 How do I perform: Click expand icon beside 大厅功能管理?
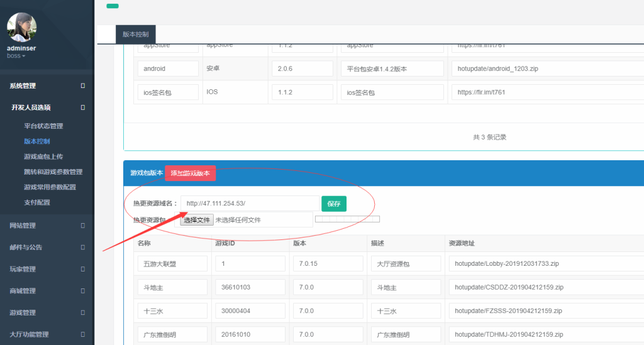tap(82, 334)
